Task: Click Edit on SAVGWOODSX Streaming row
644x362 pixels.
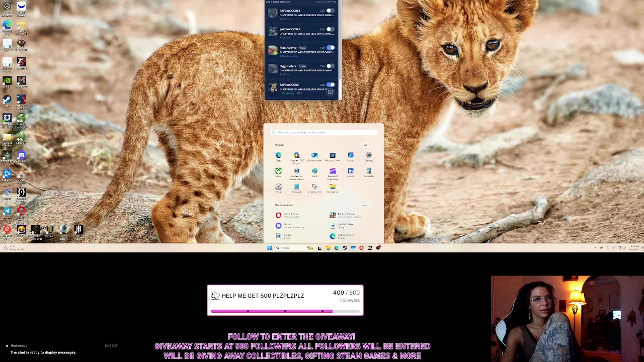Action: click(323, 84)
